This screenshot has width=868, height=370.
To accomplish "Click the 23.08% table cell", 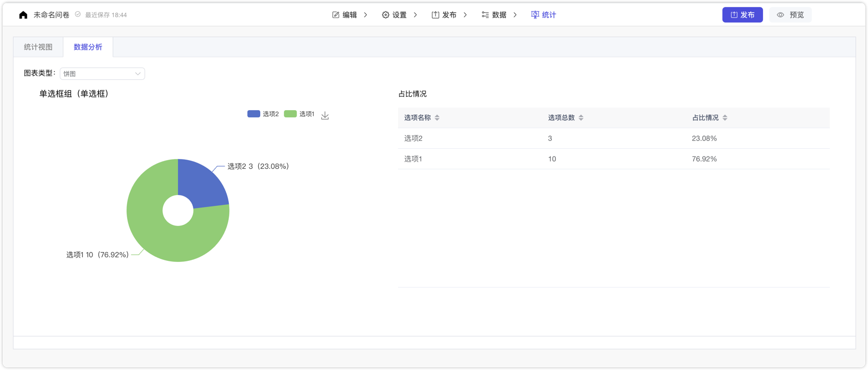I will pos(704,138).
